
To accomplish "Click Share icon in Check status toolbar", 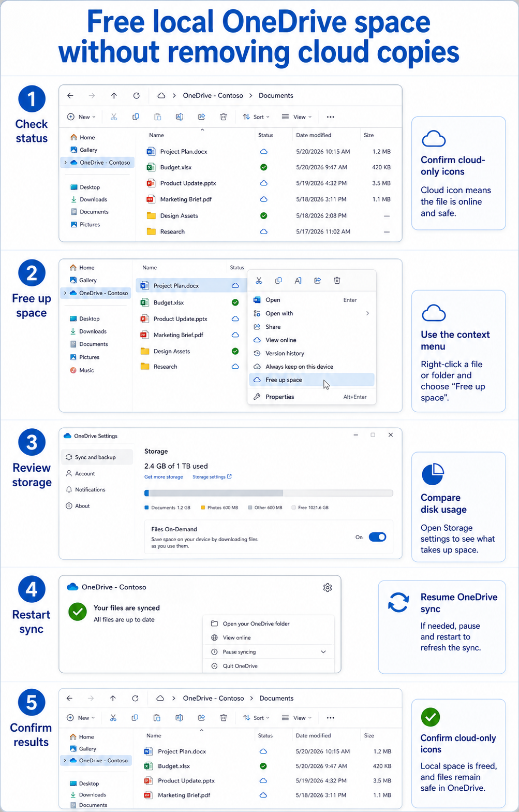I will pyautogui.click(x=202, y=117).
